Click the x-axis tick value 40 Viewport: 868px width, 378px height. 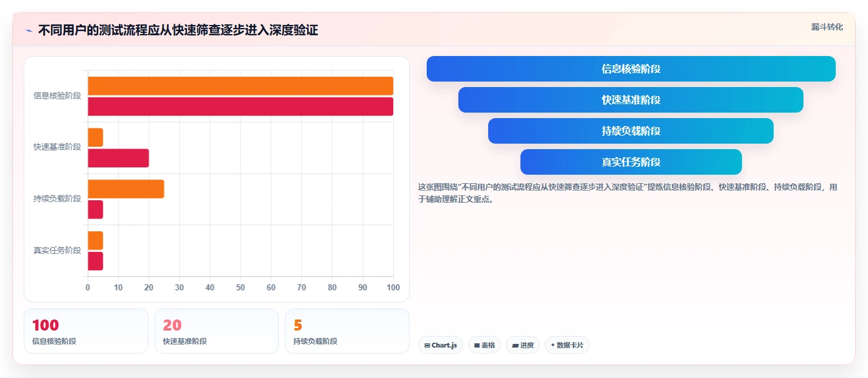(x=210, y=287)
